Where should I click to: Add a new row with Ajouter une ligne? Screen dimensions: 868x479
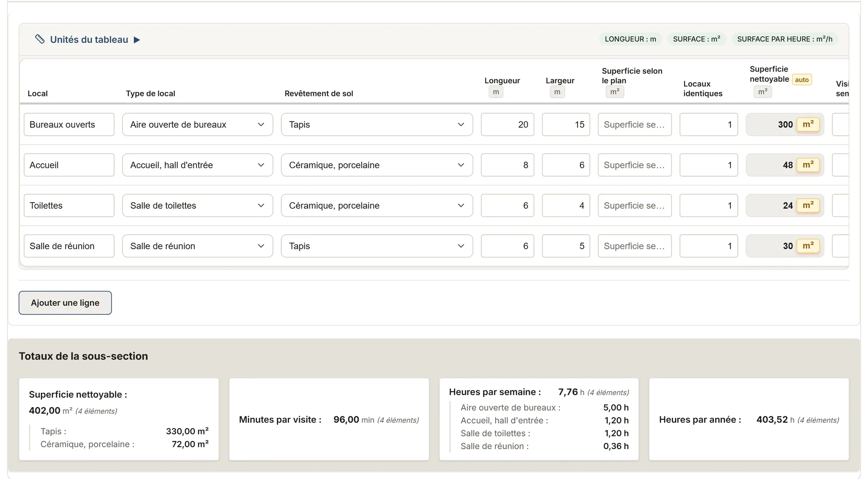pos(65,303)
